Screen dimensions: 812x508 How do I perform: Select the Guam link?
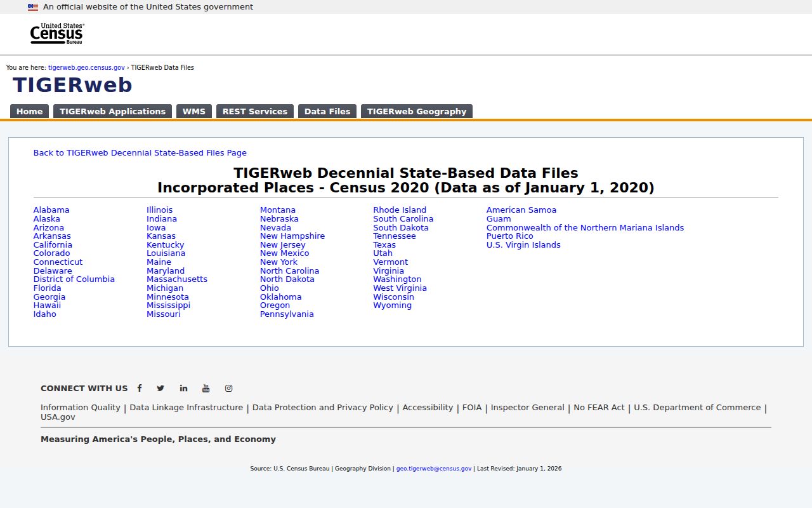click(499, 219)
